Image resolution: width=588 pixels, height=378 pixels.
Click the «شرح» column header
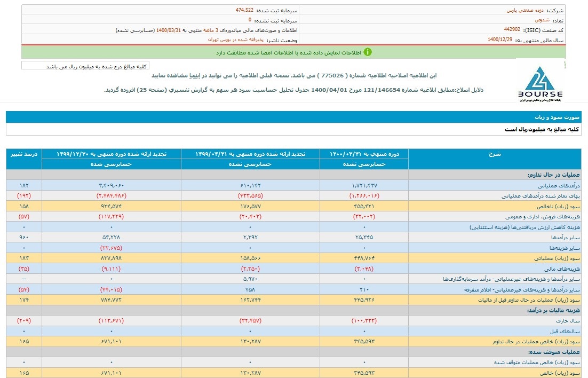(x=495, y=159)
